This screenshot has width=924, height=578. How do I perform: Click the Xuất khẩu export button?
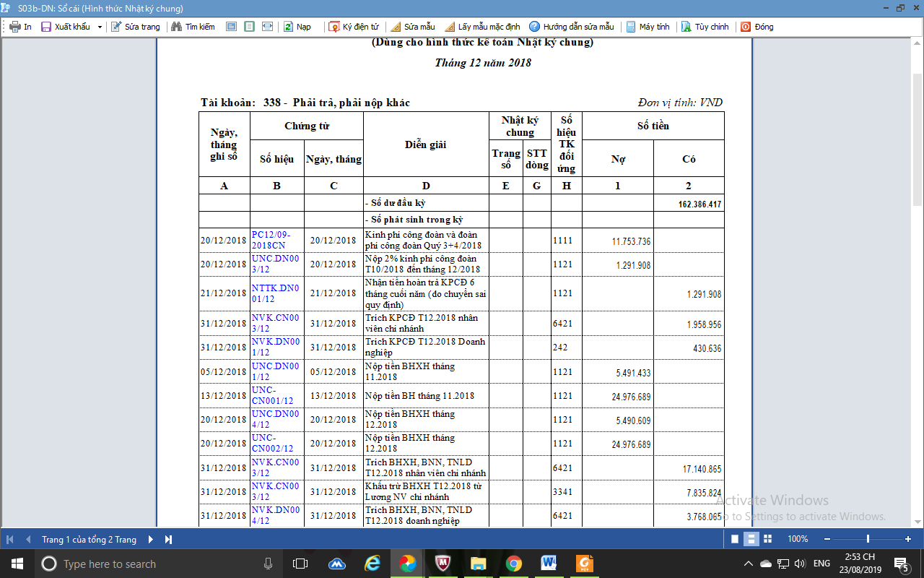click(66, 27)
